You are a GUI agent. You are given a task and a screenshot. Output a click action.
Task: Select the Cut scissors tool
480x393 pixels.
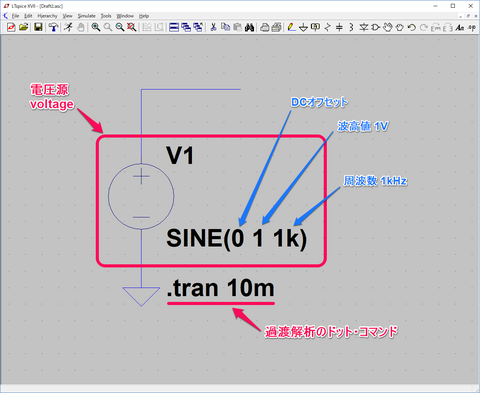point(213,27)
